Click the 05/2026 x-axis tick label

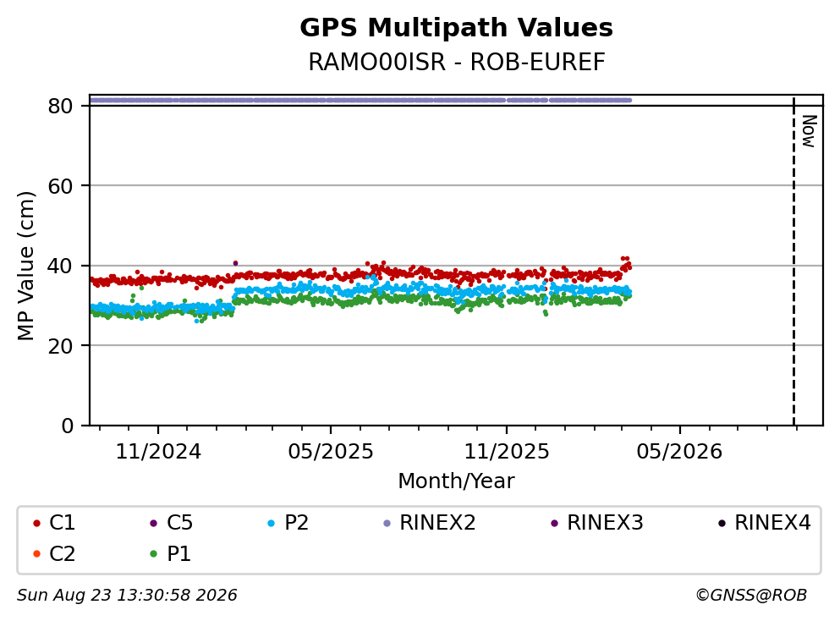point(679,452)
